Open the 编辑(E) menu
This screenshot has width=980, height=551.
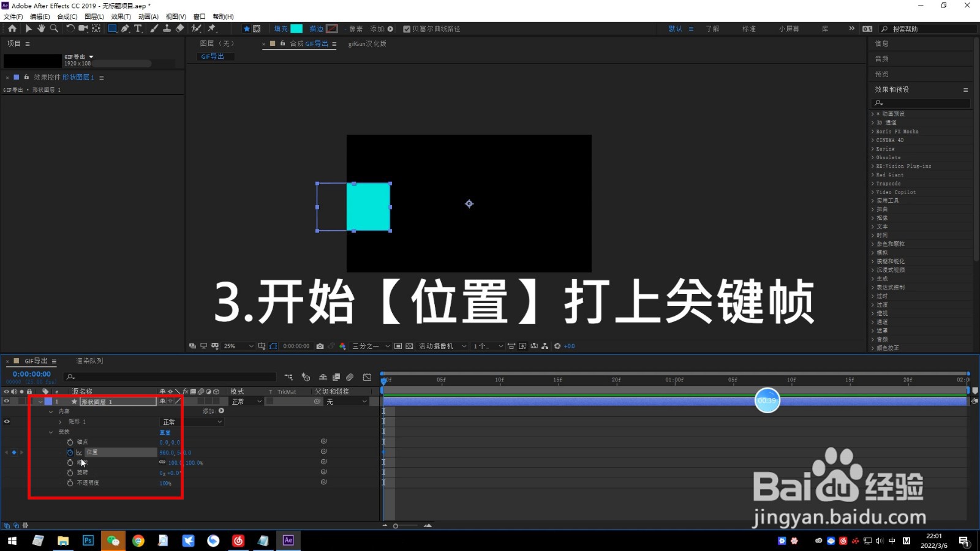pyautogui.click(x=40, y=17)
